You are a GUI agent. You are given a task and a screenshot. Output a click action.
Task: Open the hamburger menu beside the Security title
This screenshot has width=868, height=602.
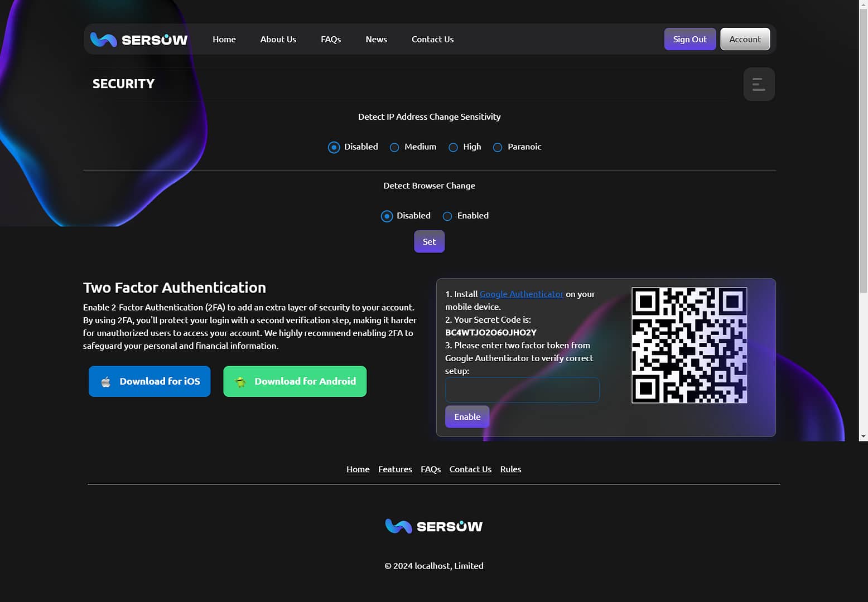point(759,84)
